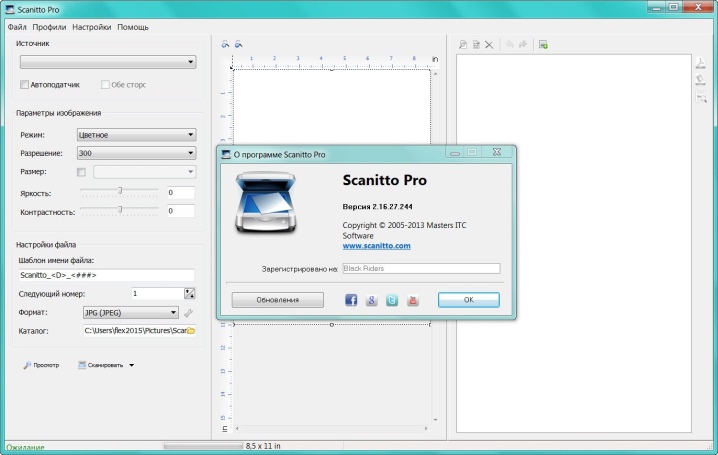This screenshot has width=718, height=455.
Task: Click the add image icon with green plus
Action: tap(543, 44)
